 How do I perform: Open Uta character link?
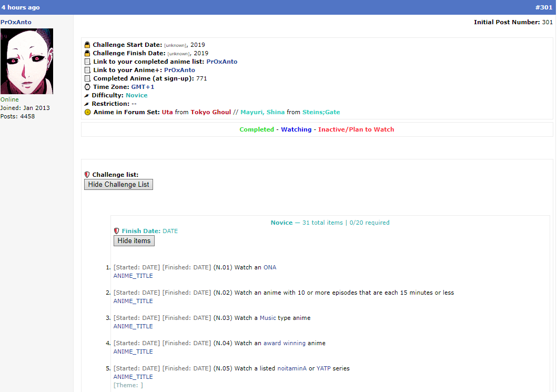tap(167, 112)
